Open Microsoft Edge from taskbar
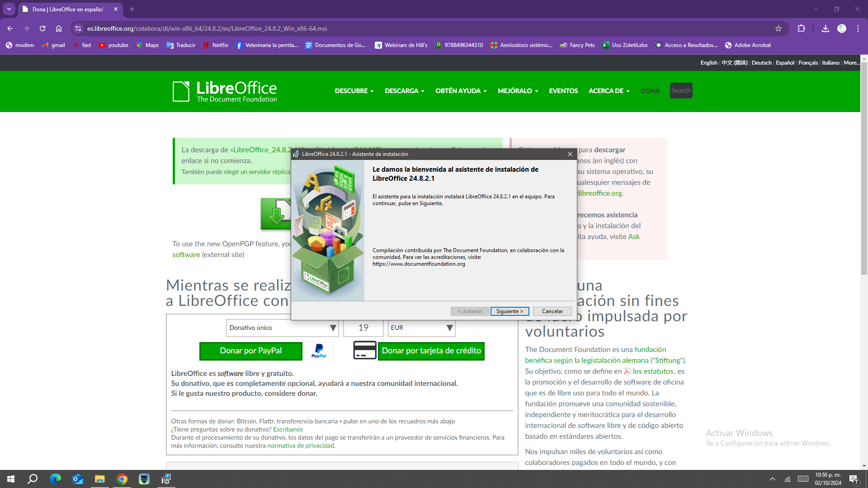 (56, 479)
